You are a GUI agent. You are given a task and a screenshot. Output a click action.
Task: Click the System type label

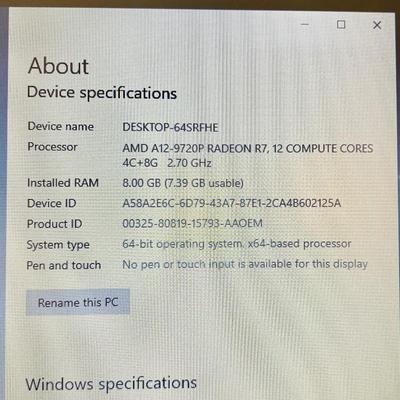pos(58,245)
